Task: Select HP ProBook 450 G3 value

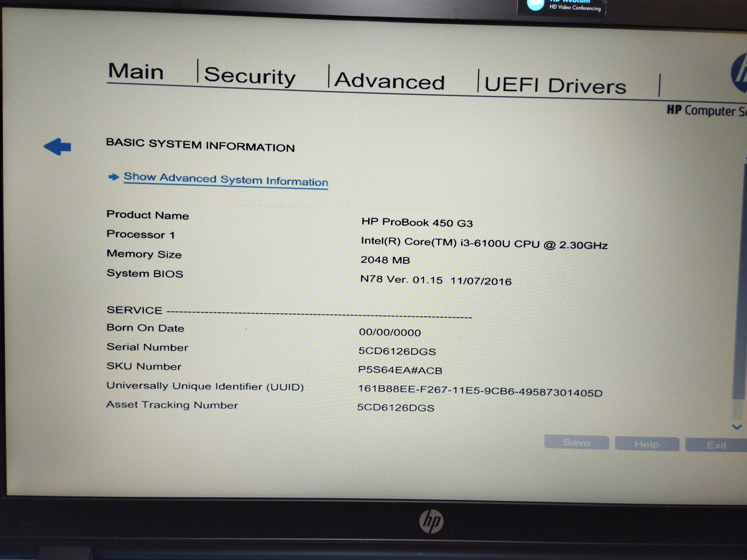Action: [x=417, y=222]
